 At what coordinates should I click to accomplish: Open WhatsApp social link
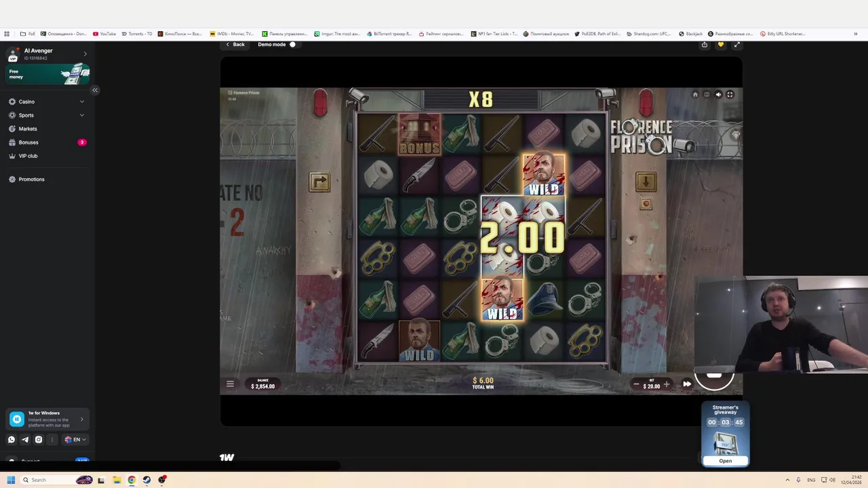pyautogui.click(x=12, y=439)
